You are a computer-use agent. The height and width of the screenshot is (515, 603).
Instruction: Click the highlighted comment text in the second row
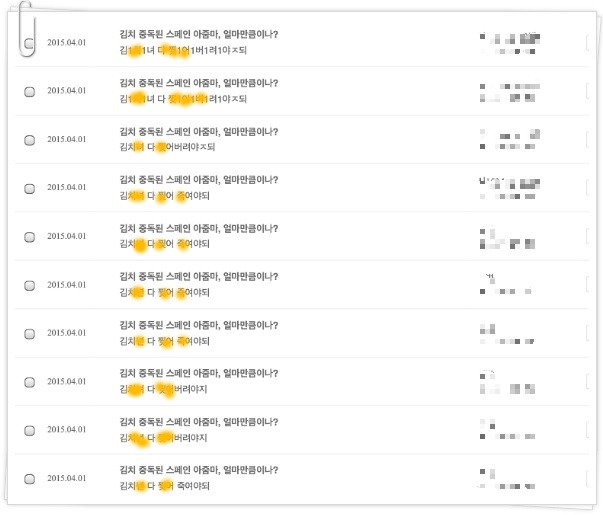click(x=183, y=99)
